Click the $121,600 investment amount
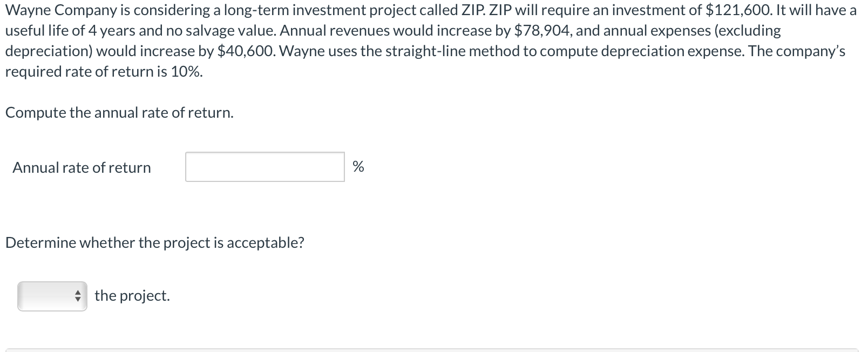 point(739,10)
